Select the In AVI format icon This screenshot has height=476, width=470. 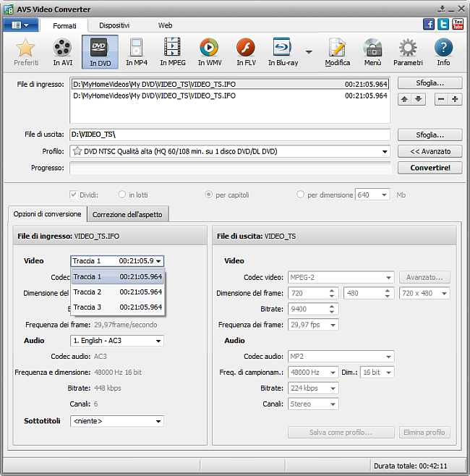pyautogui.click(x=62, y=52)
